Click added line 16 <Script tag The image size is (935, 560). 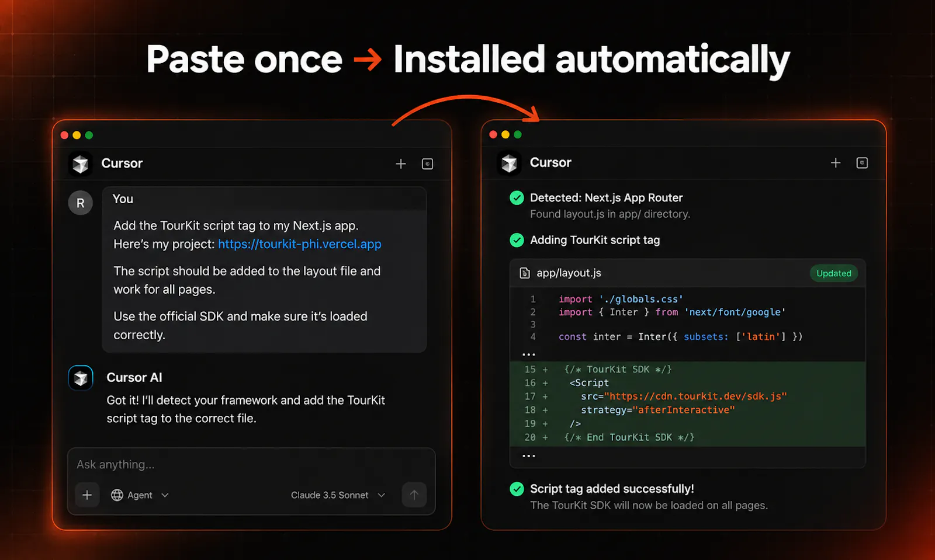point(589,383)
